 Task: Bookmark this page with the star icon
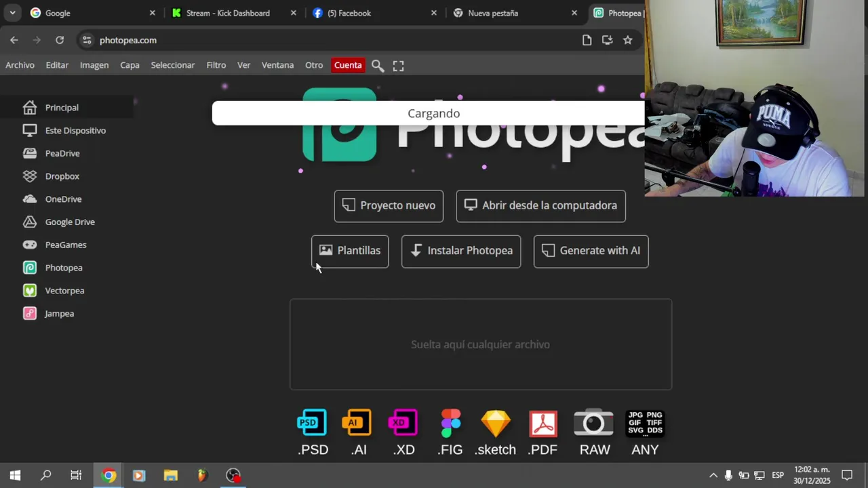click(x=628, y=40)
